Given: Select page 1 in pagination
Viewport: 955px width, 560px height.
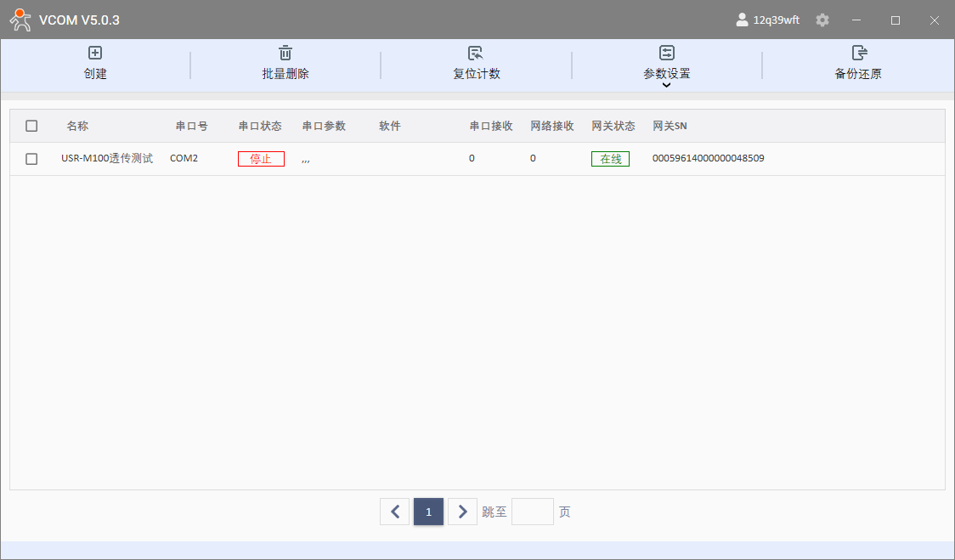Looking at the screenshot, I should (428, 512).
